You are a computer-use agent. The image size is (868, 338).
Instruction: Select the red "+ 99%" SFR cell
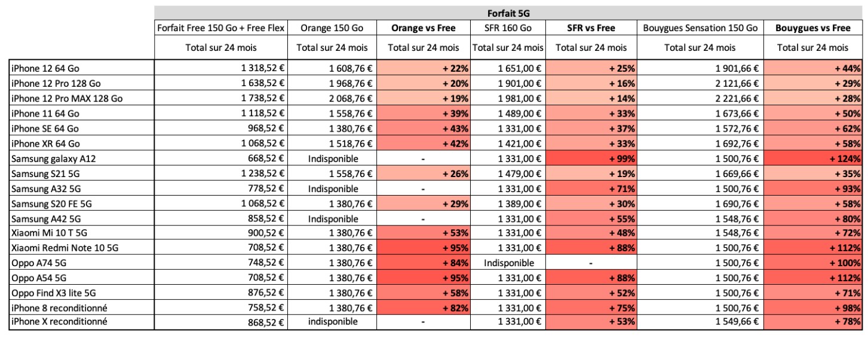(590, 160)
